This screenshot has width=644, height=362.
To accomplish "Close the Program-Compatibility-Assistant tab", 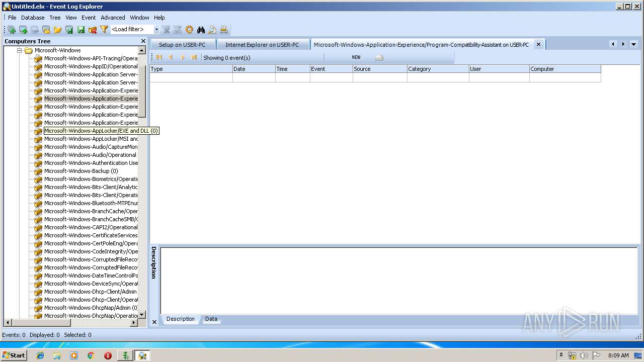I will pos(538,44).
